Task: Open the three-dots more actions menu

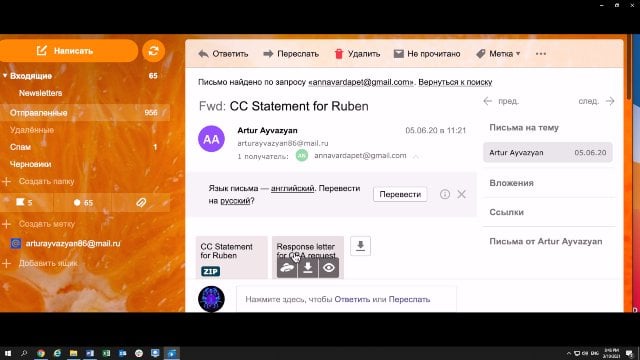Action: (541, 54)
